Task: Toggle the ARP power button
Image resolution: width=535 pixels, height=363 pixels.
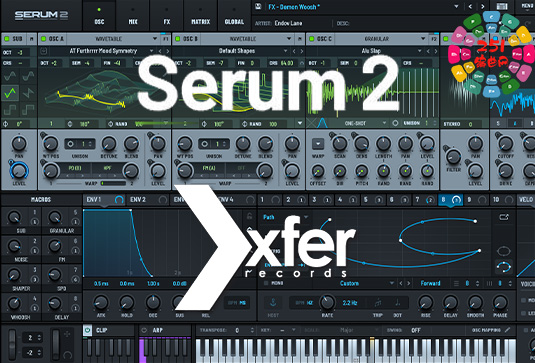Action: click(x=144, y=330)
